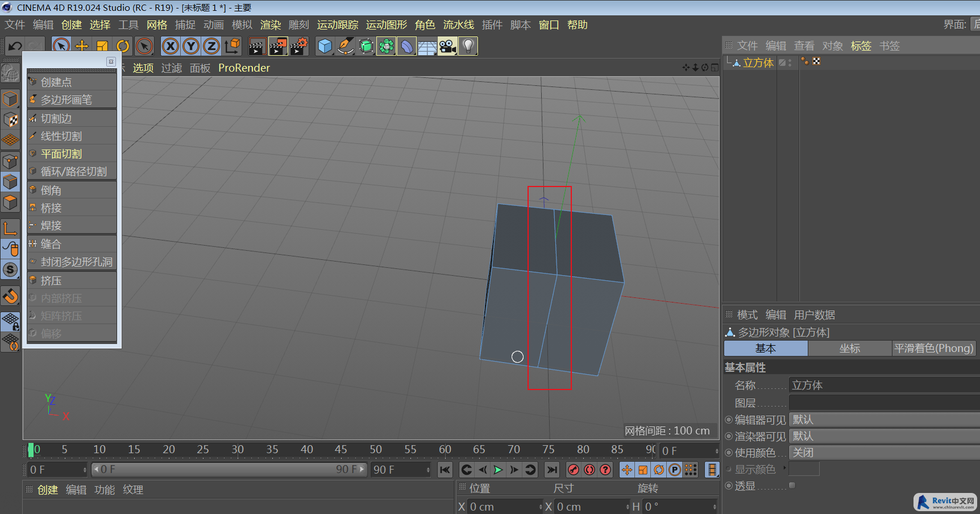Choose the Extrude tool
Screen dimensions: 980x514
[x=72, y=280]
